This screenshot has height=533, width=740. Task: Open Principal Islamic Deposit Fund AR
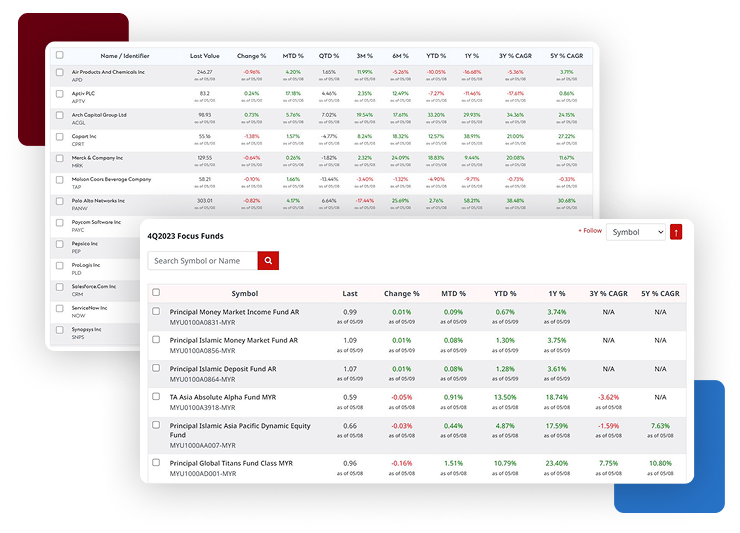tap(223, 369)
